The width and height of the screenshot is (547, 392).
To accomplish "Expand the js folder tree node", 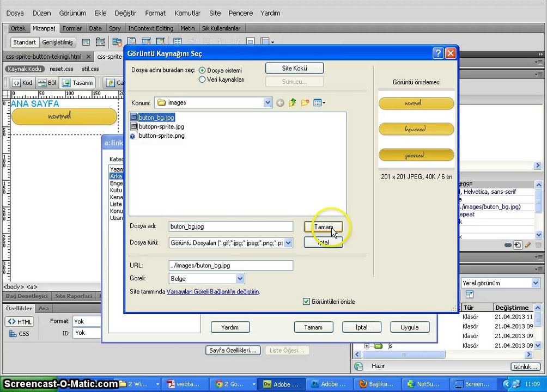I will click(x=367, y=346).
